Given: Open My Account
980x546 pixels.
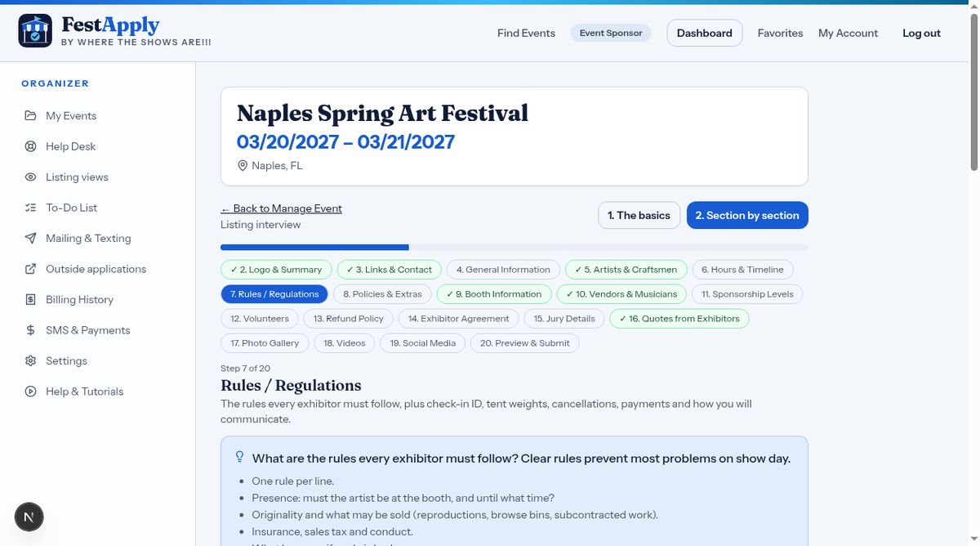Looking at the screenshot, I should pyautogui.click(x=848, y=34).
